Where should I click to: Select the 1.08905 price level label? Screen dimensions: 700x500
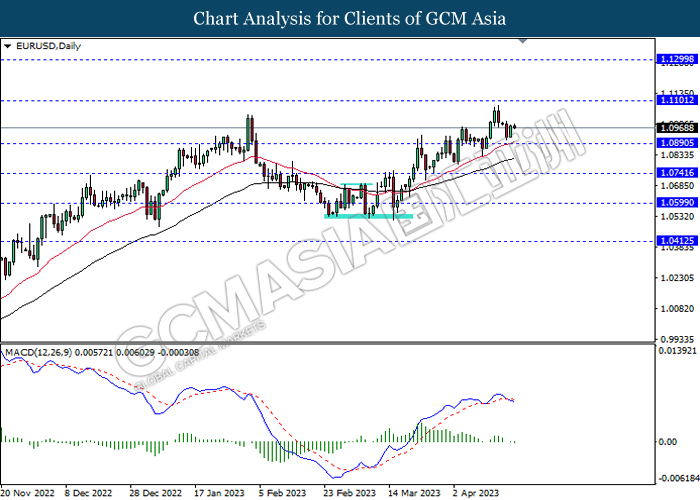point(677,142)
